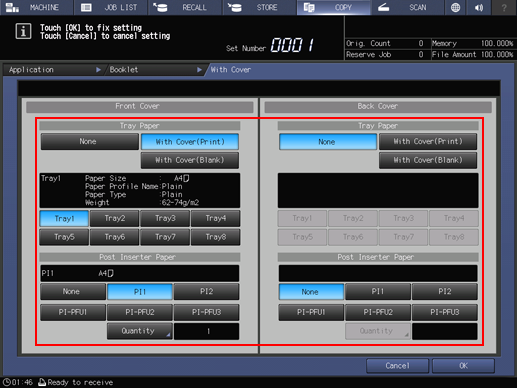This screenshot has width=517, height=388.
Task: Click the With Cover breadcrumb label
Action: coord(231,70)
